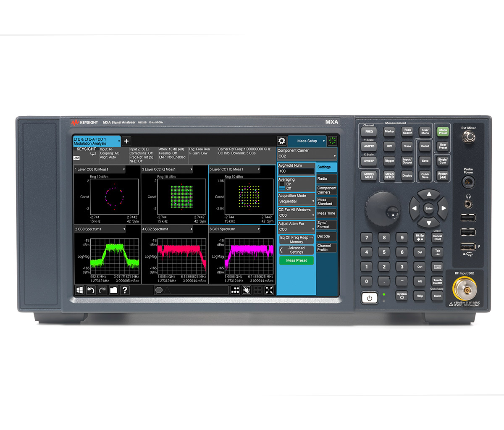The width and height of the screenshot is (504, 430).
Task: Click the green Meas Preset button
Action: tap(297, 261)
